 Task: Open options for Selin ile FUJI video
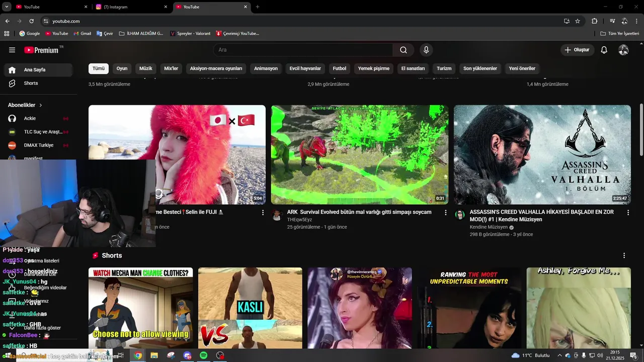(263, 213)
